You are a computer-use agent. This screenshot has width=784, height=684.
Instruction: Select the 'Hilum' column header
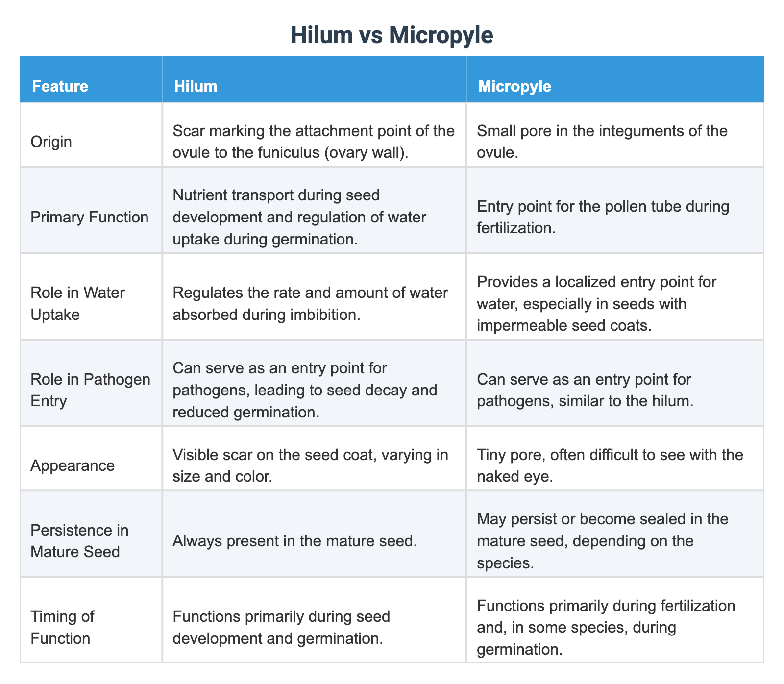(x=196, y=86)
